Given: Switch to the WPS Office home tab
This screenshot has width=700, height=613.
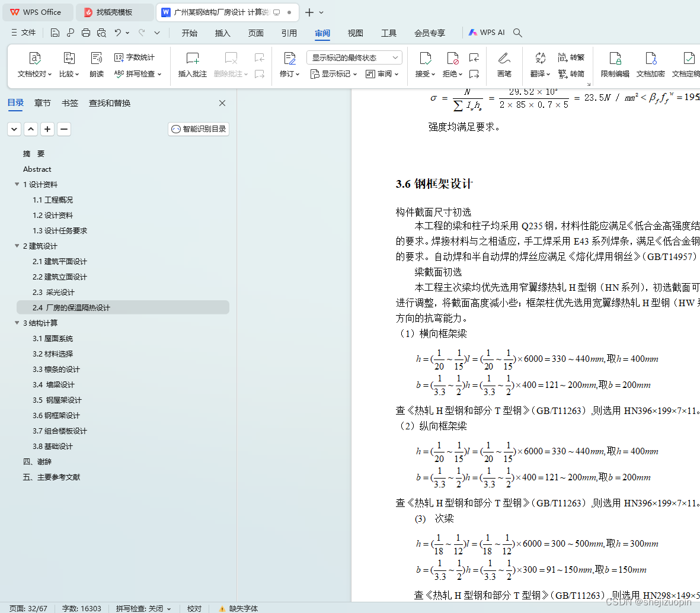Looking at the screenshot, I should coord(37,12).
